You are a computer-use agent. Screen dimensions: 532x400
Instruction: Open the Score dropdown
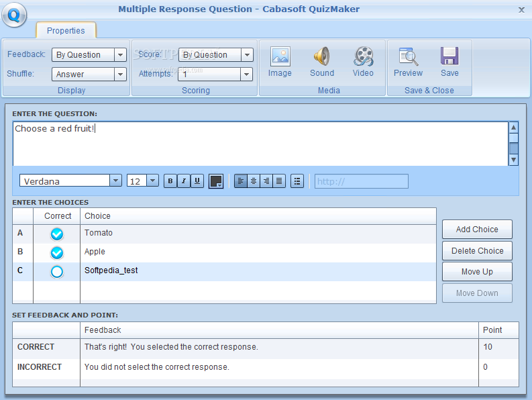pos(247,54)
